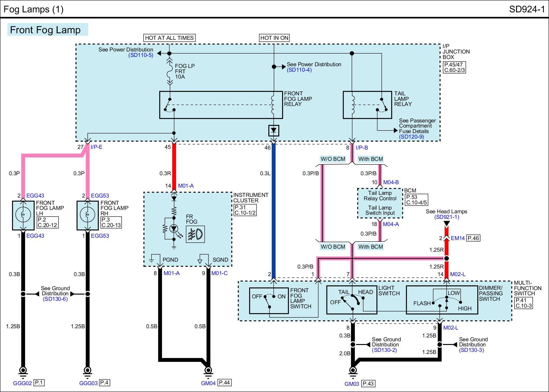
Task: Open the SD130-6 ground distribution link
Action: coord(55,299)
